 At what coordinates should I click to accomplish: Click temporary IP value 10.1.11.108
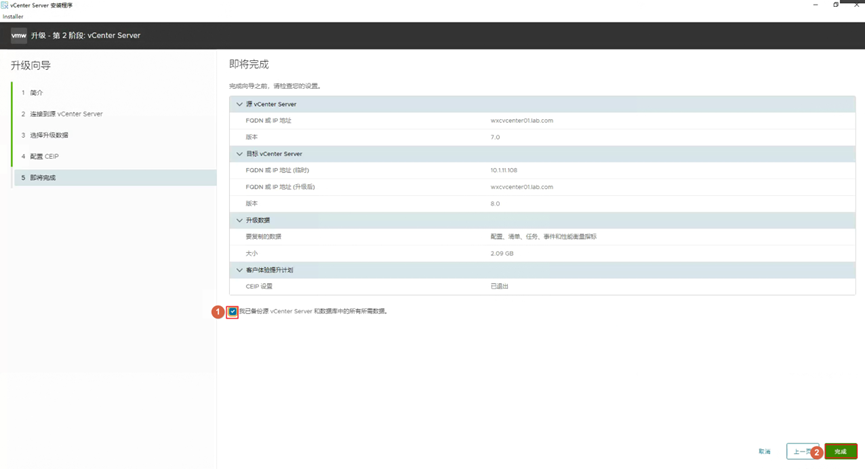pos(504,170)
